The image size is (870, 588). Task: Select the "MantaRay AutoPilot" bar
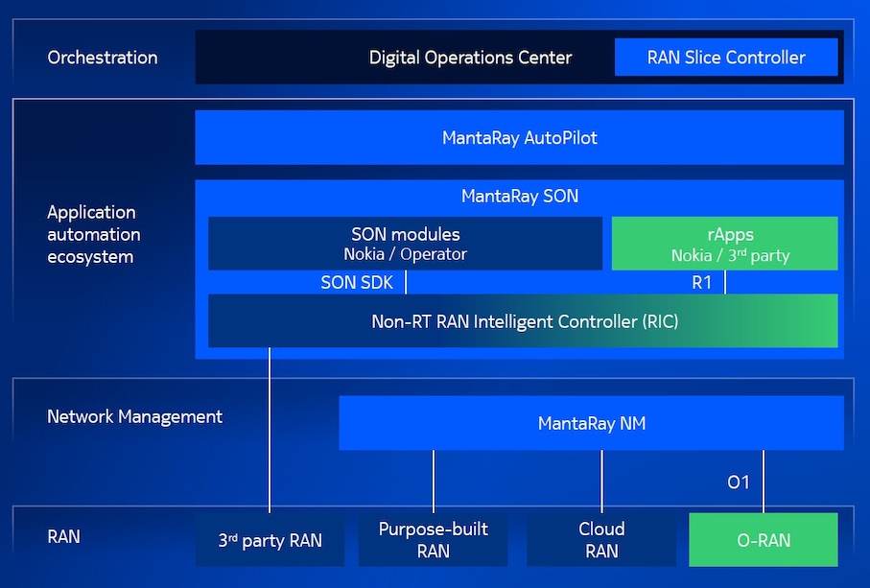click(519, 137)
